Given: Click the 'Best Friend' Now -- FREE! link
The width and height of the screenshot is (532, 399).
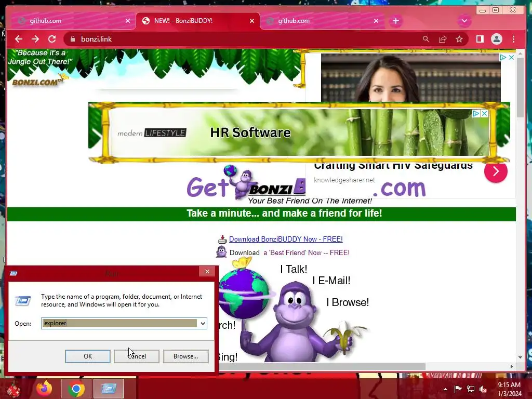Looking at the screenshot, I should (307, 253).
